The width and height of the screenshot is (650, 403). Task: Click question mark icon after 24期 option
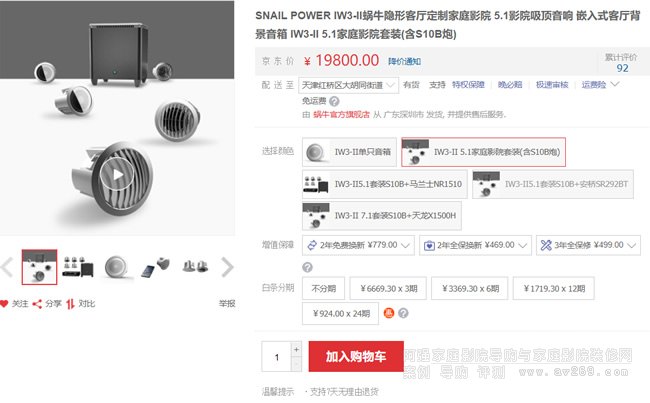pyautogui.click(x=403, y=313)
